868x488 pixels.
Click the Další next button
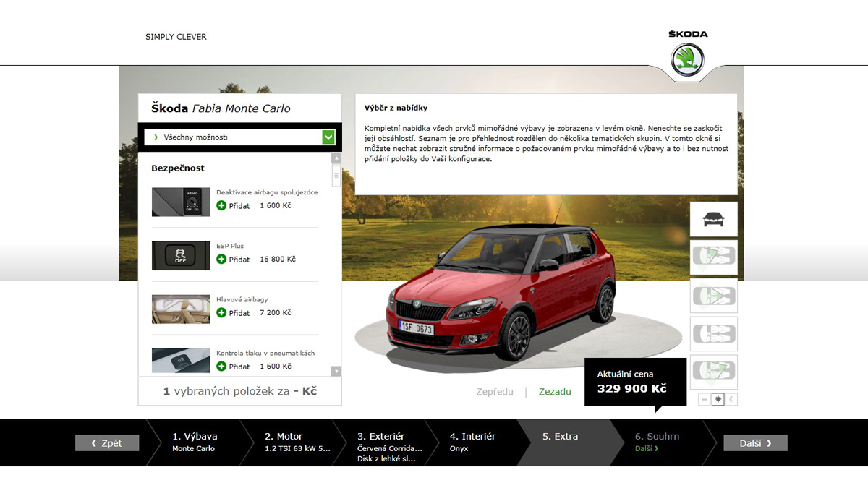pos(755,443)
